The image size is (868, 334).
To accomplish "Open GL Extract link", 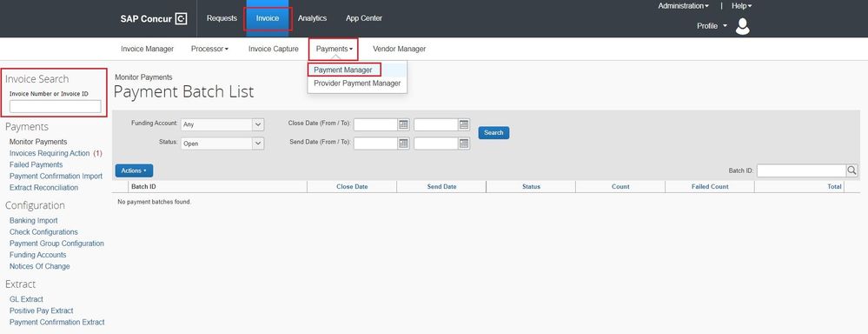I will [x=26, y=299].
